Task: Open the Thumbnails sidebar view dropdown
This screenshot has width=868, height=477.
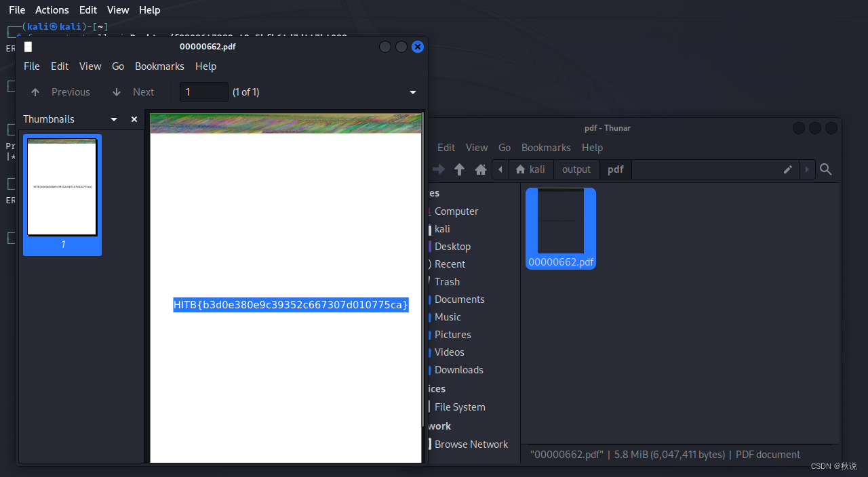Action: 113,119
